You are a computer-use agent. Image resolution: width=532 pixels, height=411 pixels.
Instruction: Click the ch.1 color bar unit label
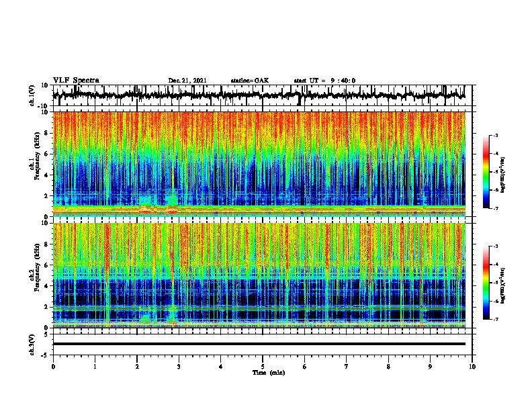[503, 175]
